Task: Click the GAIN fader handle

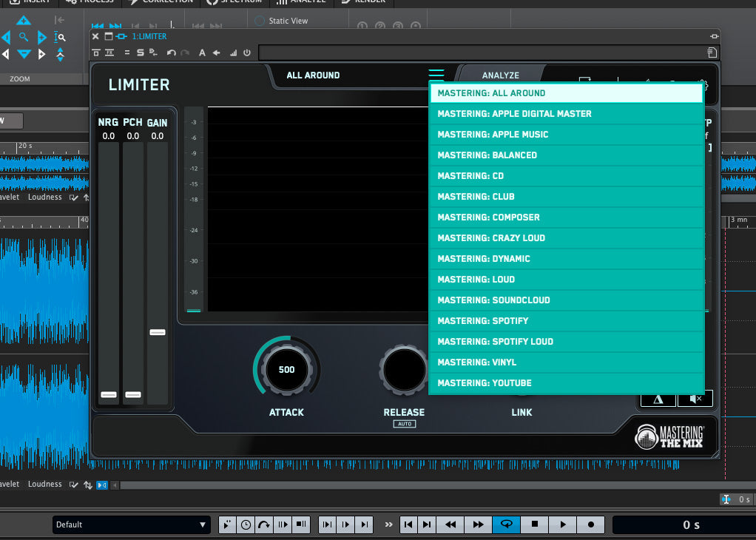Action: click(x=158, y=332)
